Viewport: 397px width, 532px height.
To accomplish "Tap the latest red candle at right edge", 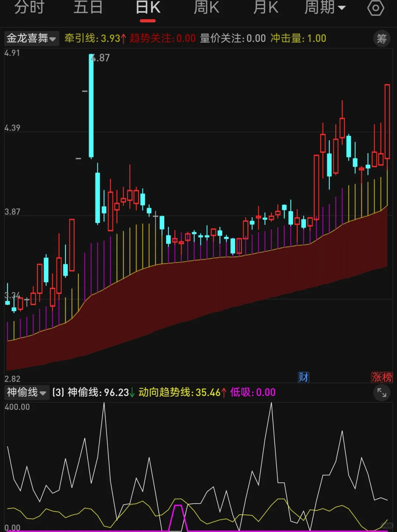I will point(387,121).
